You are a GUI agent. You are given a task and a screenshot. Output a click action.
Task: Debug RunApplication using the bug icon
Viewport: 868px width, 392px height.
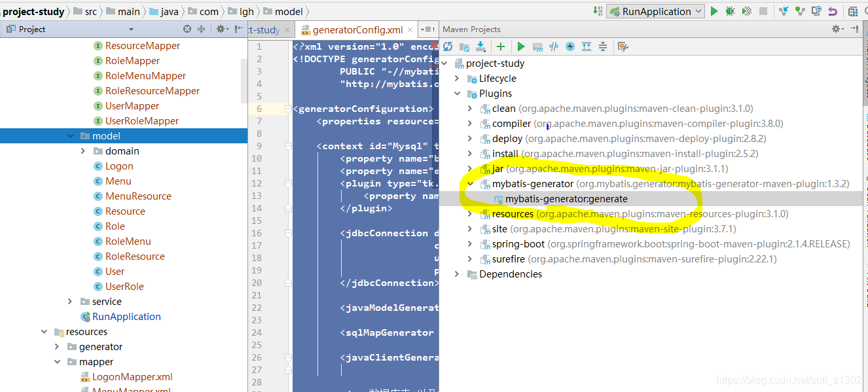pos(730,11)
